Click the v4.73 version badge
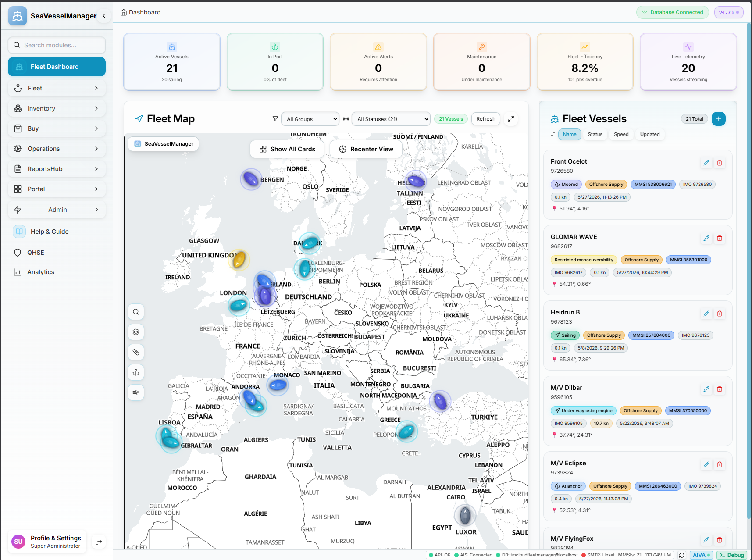Screen dimensions: 752x560 729,12
